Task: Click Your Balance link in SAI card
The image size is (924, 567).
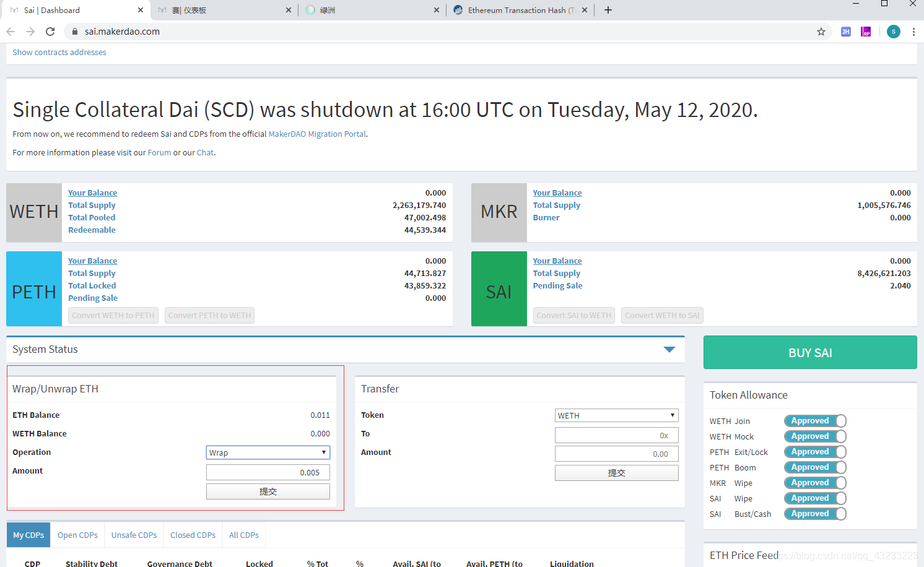Action: click(x=557, y=261)
